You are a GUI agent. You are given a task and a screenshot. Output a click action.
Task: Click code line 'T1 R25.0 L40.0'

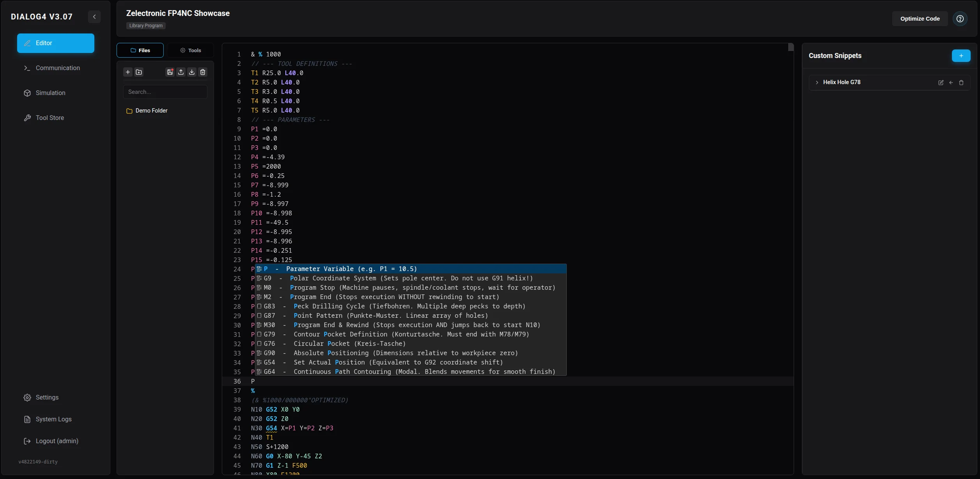pyautogui.click(x=277, y=73)
